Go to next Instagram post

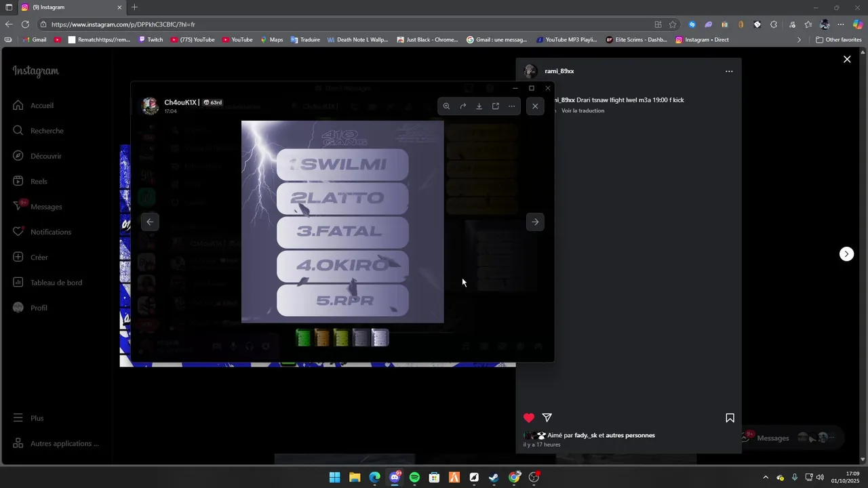[x=847, y=253]
